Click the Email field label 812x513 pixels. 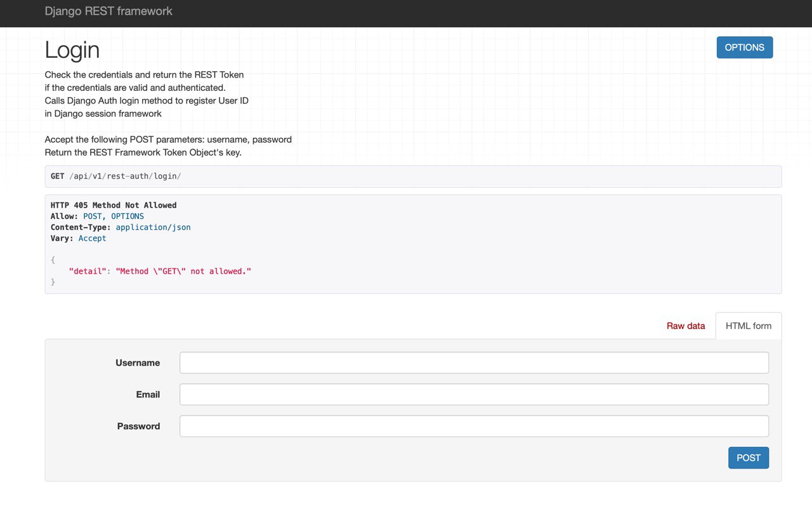(x=148, y=394)
